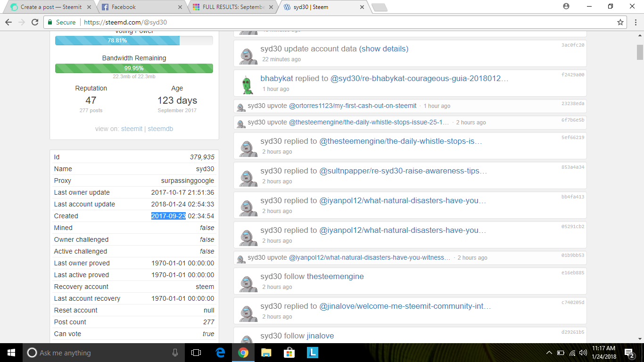Open the @jinalove/welcome-me-steemit-community link
This screenshot has width=644, height=362.
(x=405, y=306)
